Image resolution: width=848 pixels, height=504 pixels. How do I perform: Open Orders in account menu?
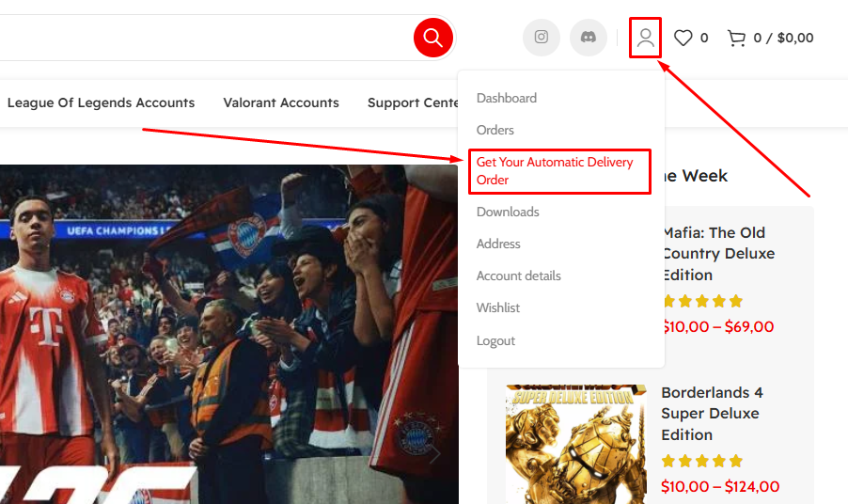(x=495, y=130)
